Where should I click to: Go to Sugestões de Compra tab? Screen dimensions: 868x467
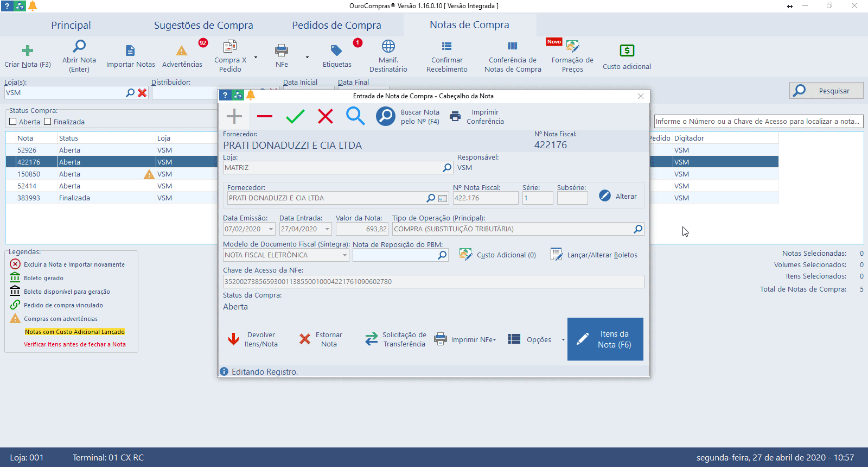click(x=203, y=26)
